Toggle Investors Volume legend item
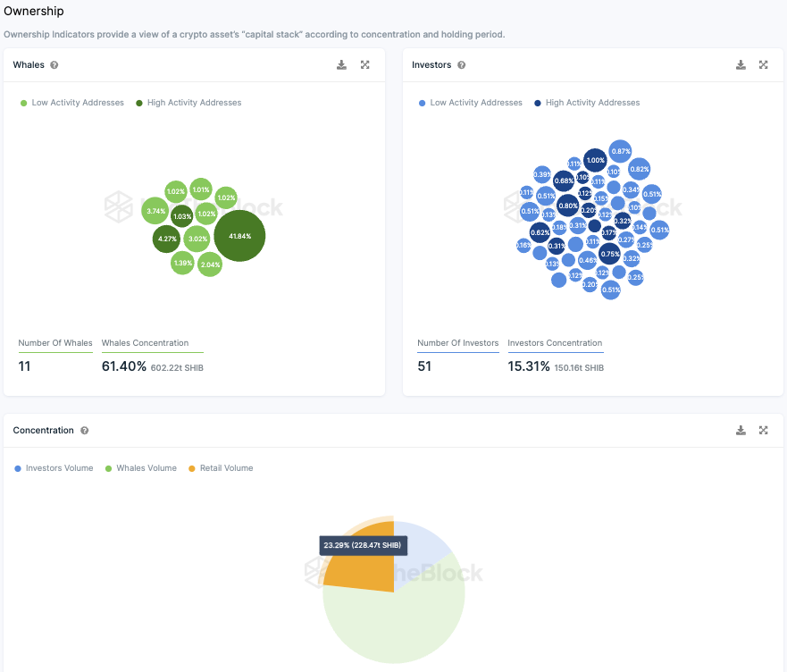Viewport: 787px width, 672px height. coord(54,468)
